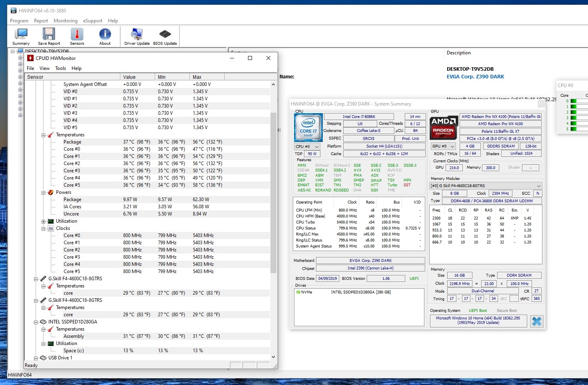Viewport: 588px width, 385px height.
Task: Click the Min column header
Action: [x=172, y=77]
